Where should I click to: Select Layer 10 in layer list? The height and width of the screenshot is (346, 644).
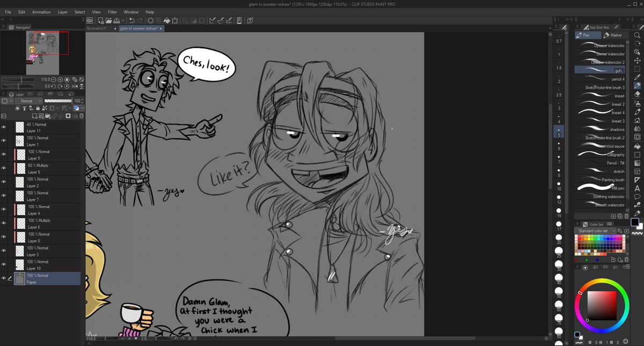tap(41, 265)
